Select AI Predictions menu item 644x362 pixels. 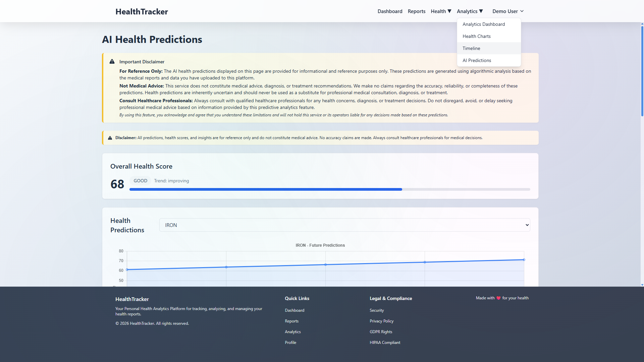tap(477, 61)
